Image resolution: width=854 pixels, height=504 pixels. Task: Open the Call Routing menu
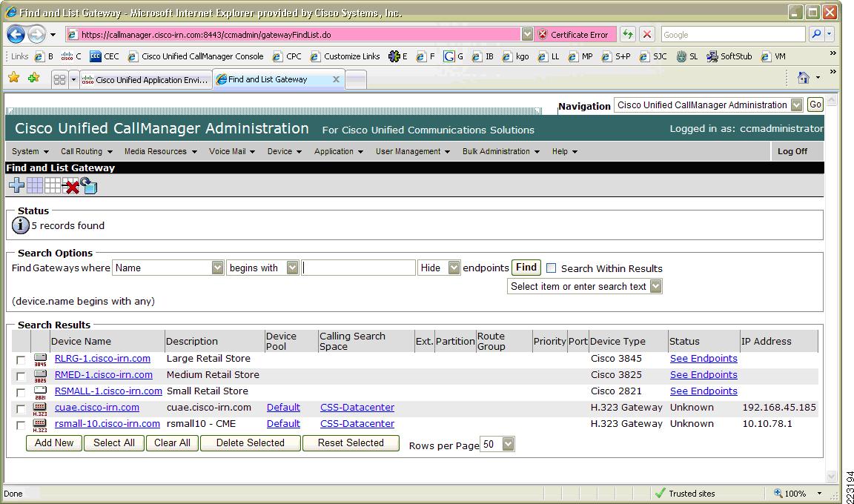coord(87,151)
